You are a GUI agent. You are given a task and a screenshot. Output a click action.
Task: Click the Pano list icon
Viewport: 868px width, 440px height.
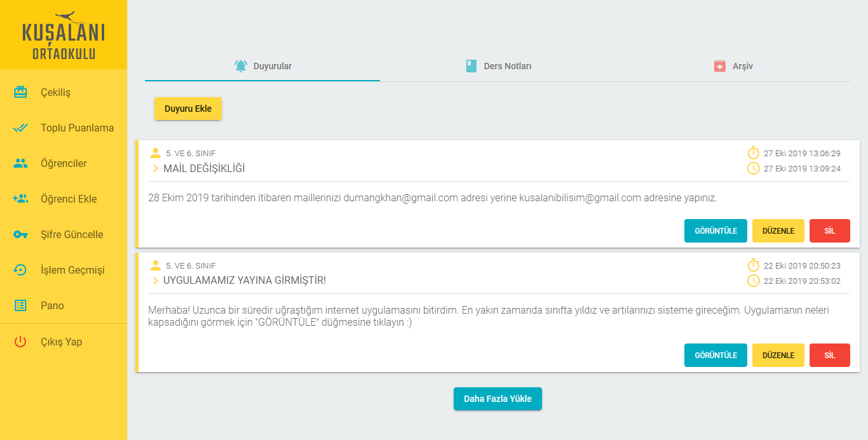(x=20, y=306)
